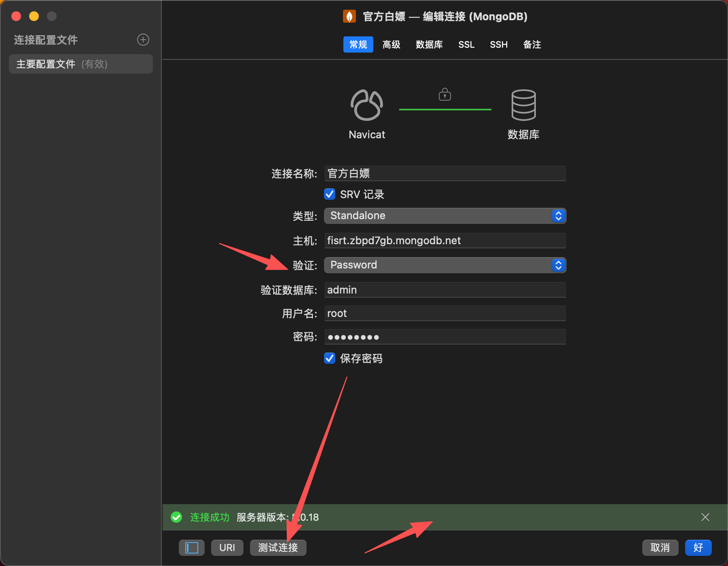
Task: Click the red close window button
Action: [16, 16]
